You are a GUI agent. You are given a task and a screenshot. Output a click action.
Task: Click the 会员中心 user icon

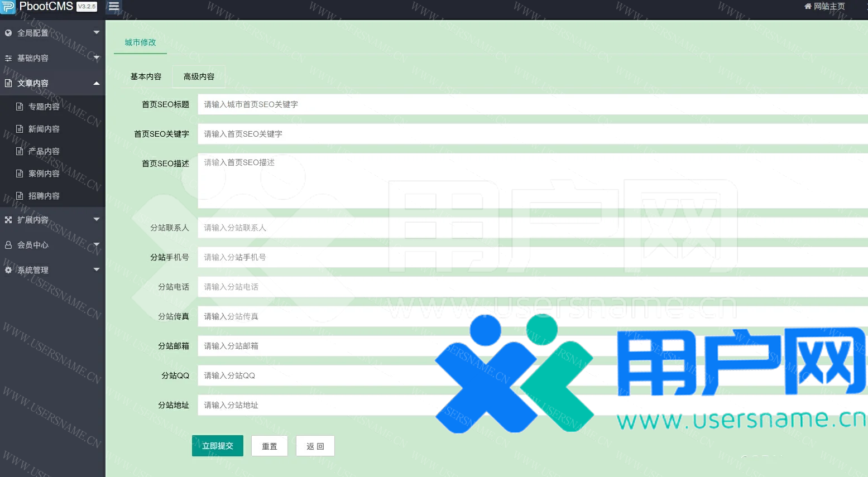point(8,245)
